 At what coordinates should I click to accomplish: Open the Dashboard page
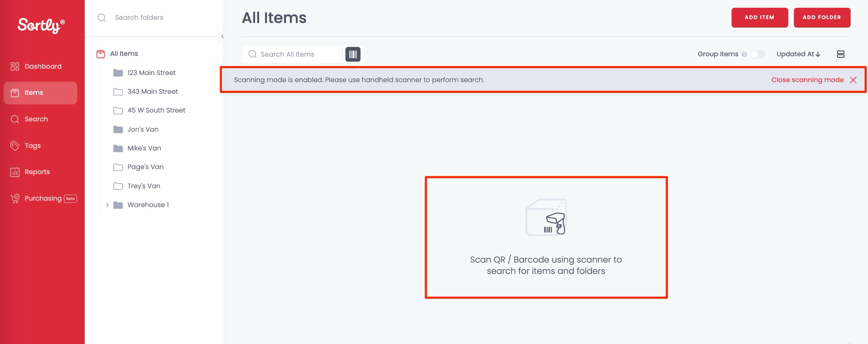(x=43, y=67)
